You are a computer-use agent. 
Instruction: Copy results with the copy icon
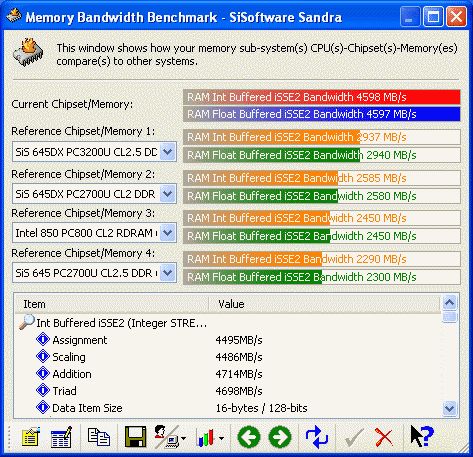click(x=98, y=437)
